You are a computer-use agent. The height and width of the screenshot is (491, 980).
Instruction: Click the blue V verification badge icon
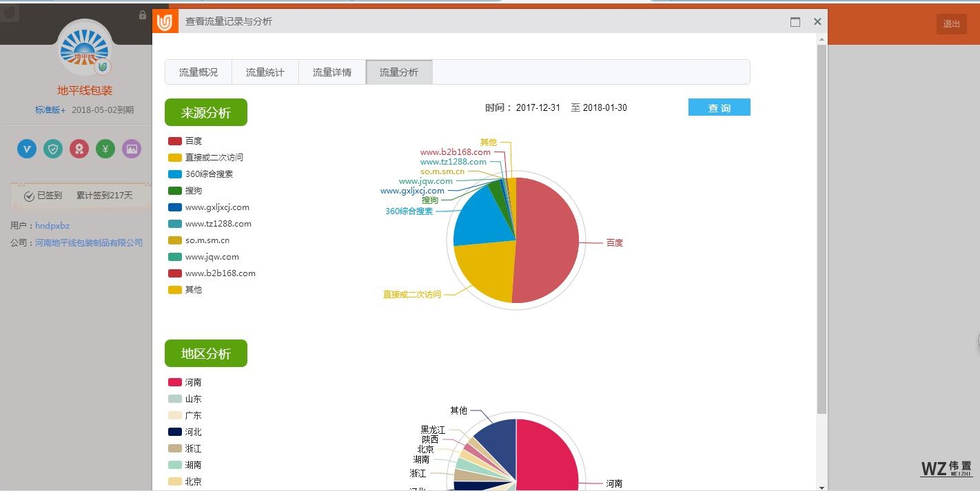(x=27, y=149)
